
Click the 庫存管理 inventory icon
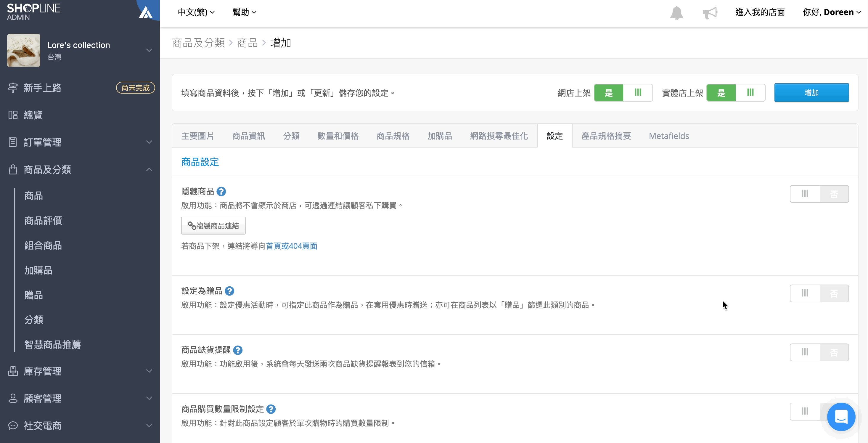click(13, 371)
